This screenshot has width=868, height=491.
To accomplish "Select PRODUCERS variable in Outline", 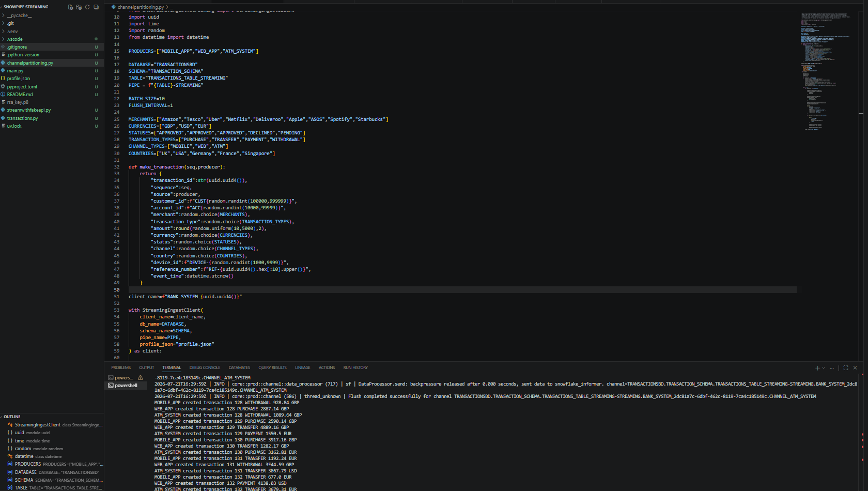I will 52,464.
